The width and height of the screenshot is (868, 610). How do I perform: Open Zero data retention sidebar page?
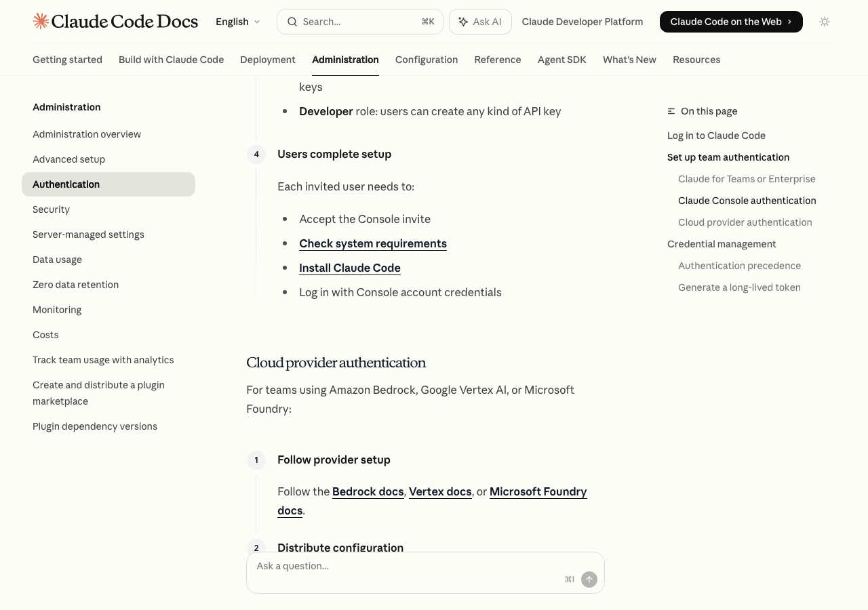[x=75, y=285]
